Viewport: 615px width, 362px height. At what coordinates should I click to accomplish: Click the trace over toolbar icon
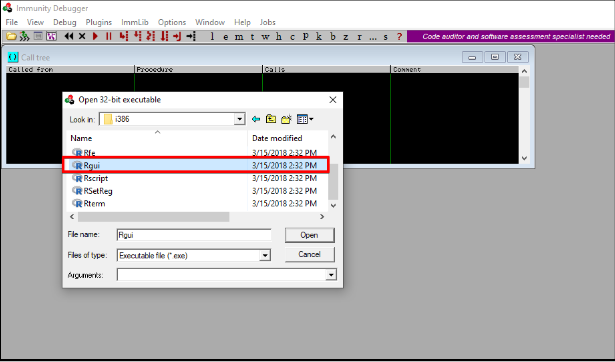(x=164, y=36)
